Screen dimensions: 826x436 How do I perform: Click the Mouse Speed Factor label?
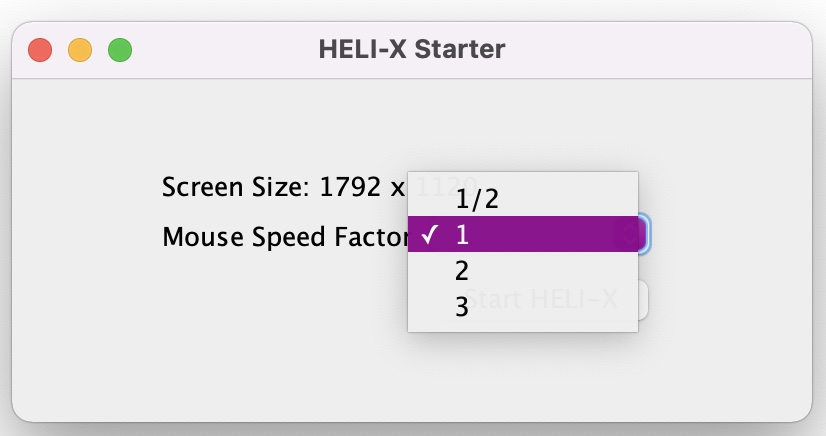click(x=285, y=237)
